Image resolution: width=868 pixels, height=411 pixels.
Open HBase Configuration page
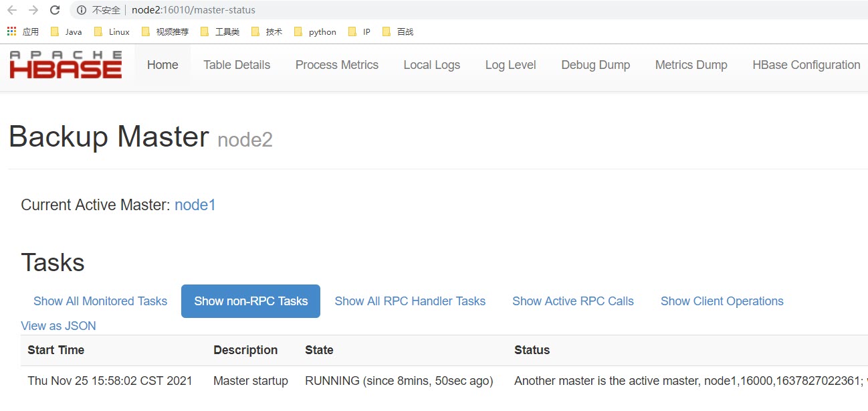[x=806, y=65]
